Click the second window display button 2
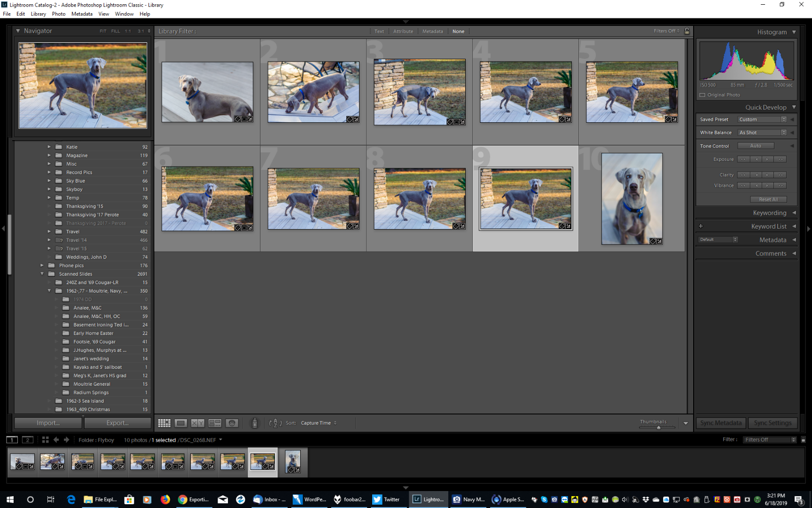This screenshot has width=812, height=508. point(28,440)
